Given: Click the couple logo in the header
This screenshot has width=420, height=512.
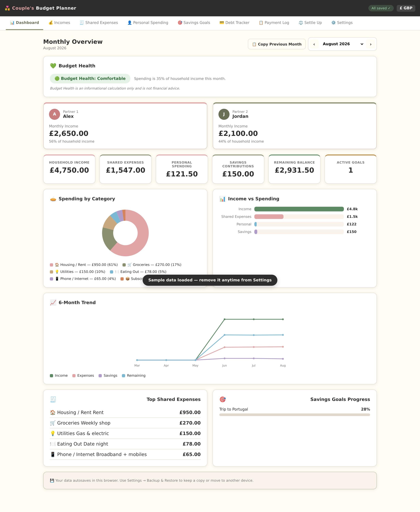Looking at the screenshot, I should [8, 8].
